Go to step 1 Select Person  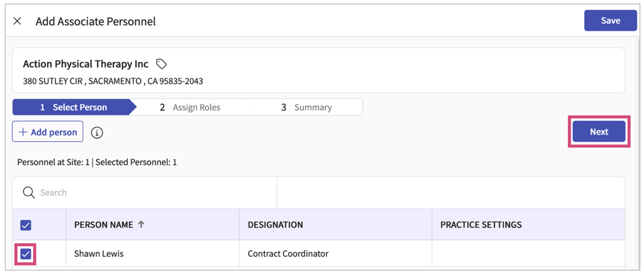(x=74, y=107)
